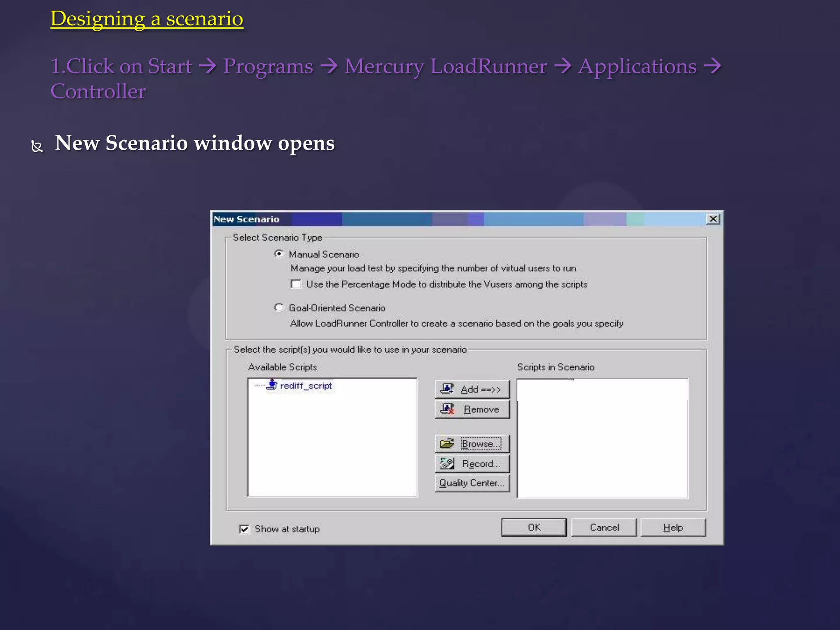Click the Remove button
This screenshot has height=630, width=840.
point(472,409)
